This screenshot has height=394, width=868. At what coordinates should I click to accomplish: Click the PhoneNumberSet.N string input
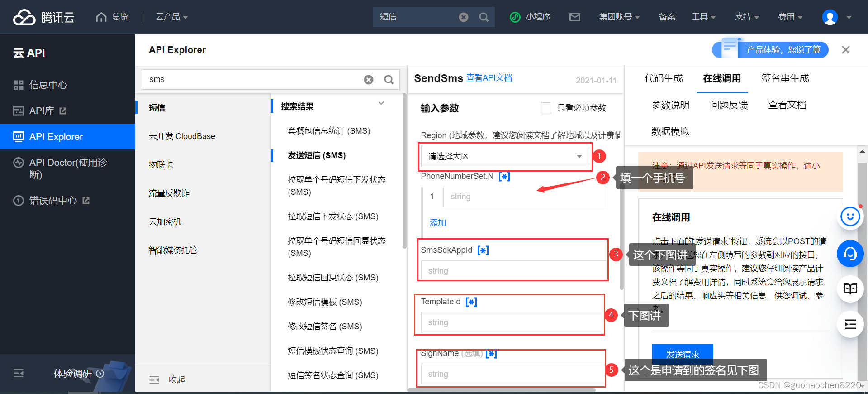click(524, 197)
